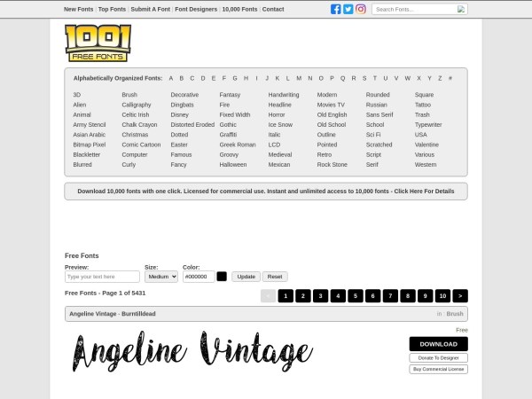Click the search submit icon
Image resolution: width=532 pixels, height=399 pixels.
pyautogui.click(x=460, y=9)
